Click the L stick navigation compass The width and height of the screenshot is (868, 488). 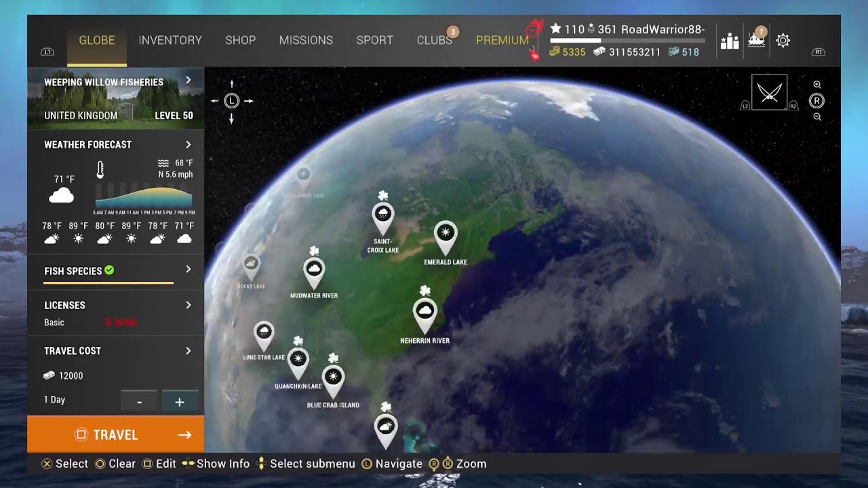click(232, 101)
